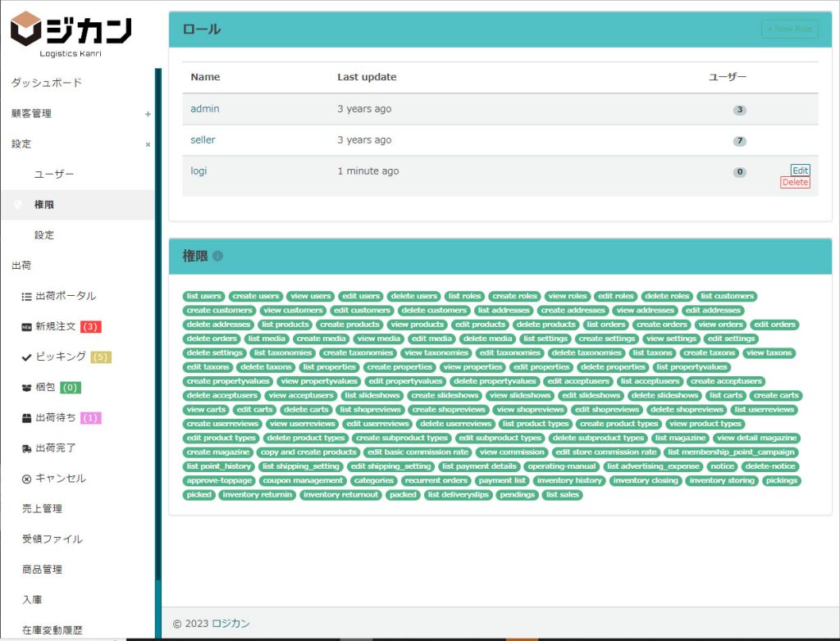Click the 出荷待ち box icon

(26, 418)
